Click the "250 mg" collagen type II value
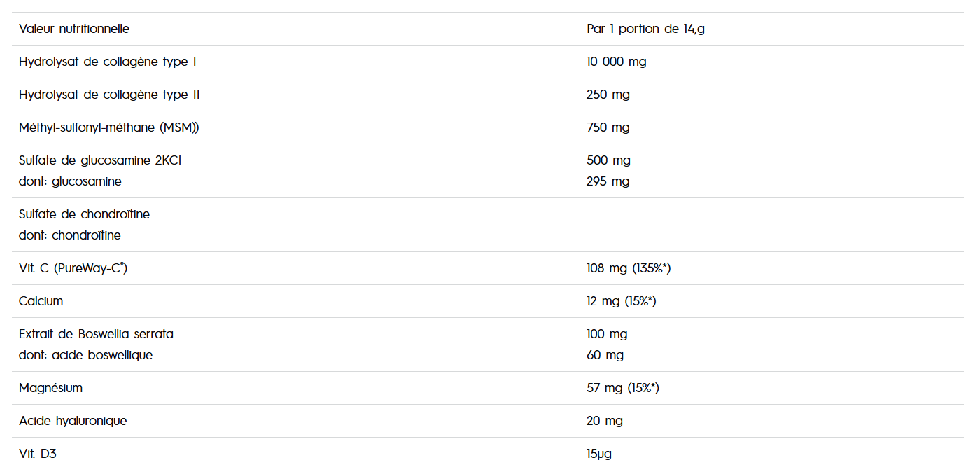The image size is (980, 472). point(608,95)
